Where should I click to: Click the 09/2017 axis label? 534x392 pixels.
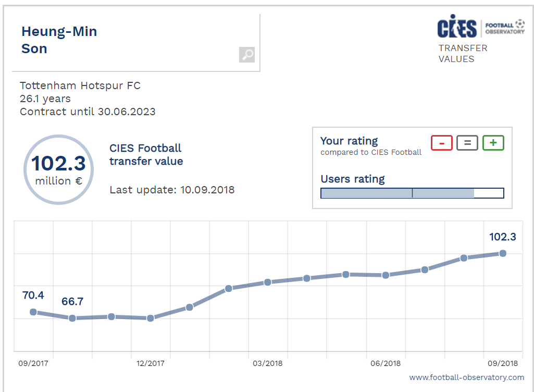(x=33, y=363)
